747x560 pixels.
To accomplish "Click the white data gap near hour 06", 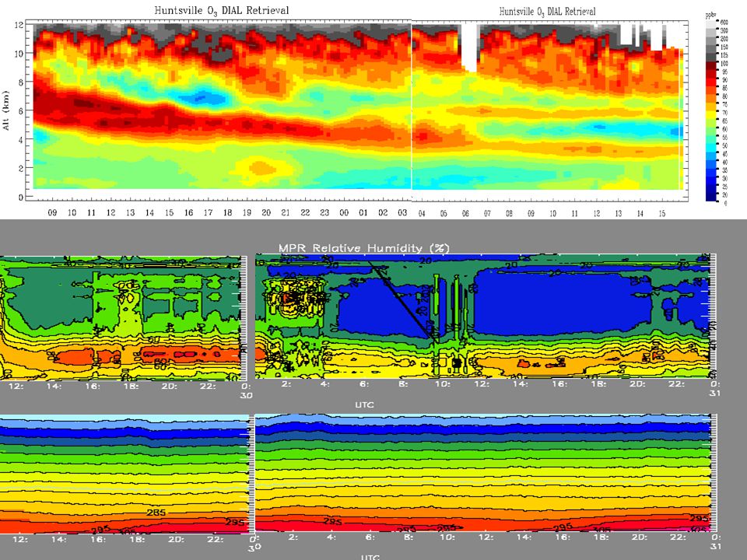I will [x=469, y=47].
